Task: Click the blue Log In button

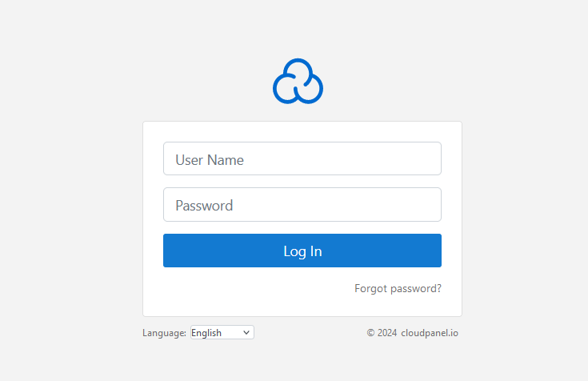Action: tap(302, 251)
